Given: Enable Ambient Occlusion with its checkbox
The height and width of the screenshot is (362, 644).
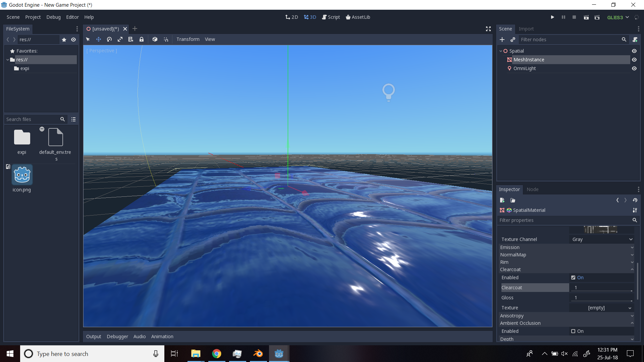Looking at the screenshot, I should 573,331.
